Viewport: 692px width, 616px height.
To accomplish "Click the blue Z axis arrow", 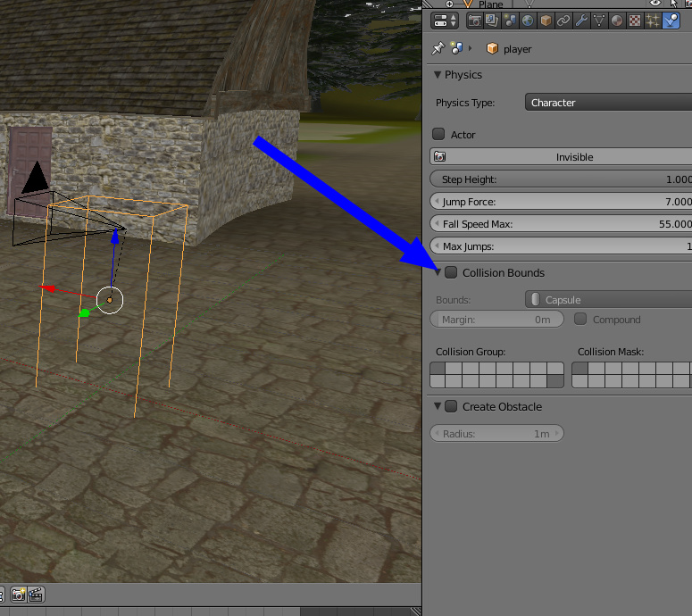I will 115,236.
